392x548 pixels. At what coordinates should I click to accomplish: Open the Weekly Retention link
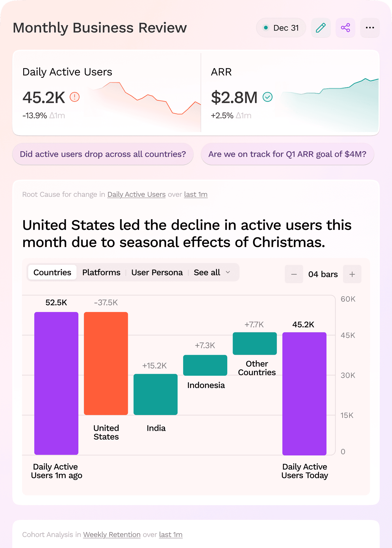click(112, 535)
